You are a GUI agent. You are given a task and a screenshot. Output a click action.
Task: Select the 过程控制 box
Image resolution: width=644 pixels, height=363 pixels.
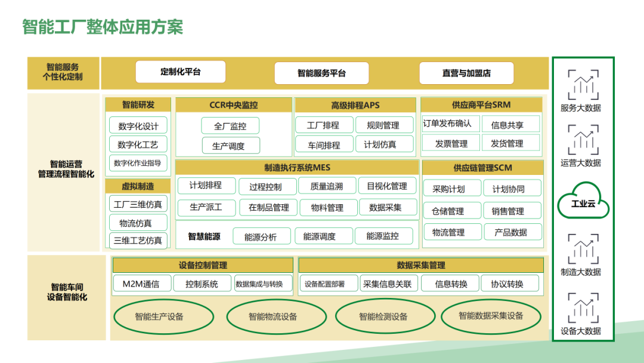(x=267, y=187)
